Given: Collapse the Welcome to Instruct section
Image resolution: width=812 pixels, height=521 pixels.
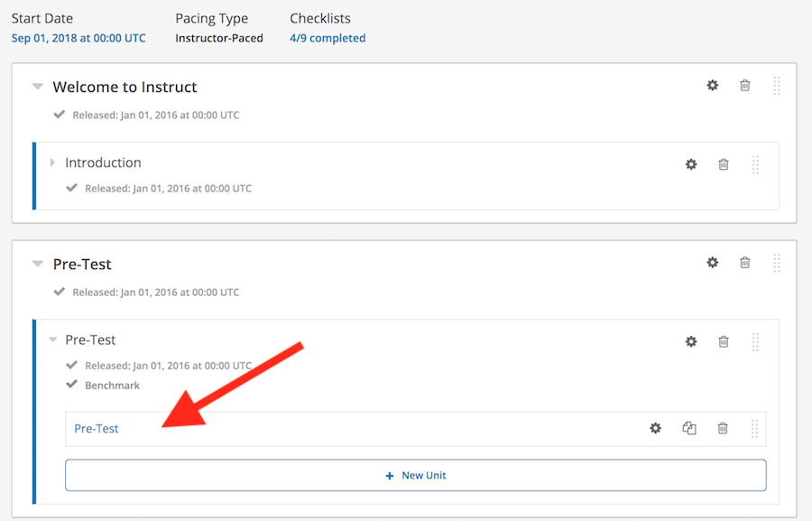Looking at the screenshot, I should click(x=38, y=86).
